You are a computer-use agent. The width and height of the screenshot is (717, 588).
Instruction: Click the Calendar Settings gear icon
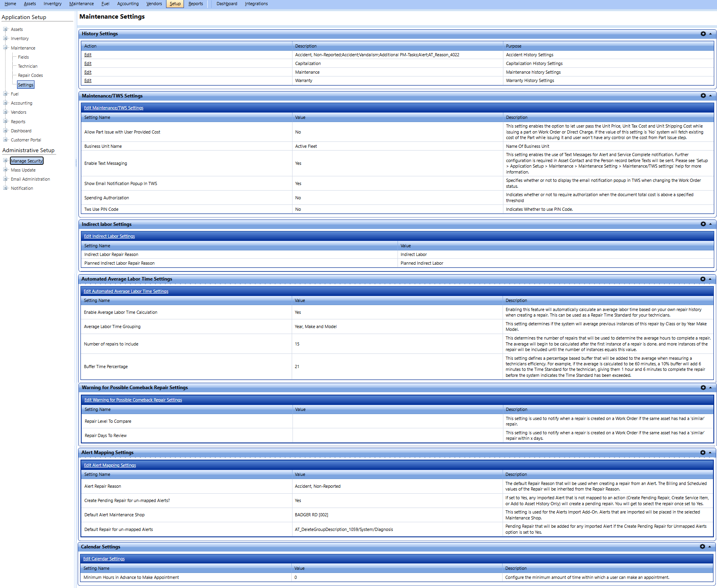click(703, 546)
